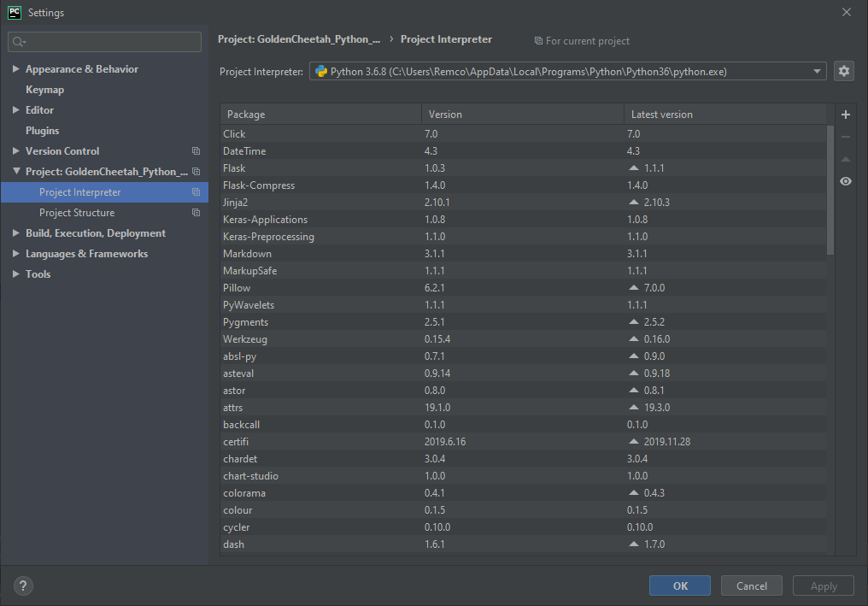Expand Build, Execution, Deployment section
This screenshot has width=868, height=606.
pos(15,232)
